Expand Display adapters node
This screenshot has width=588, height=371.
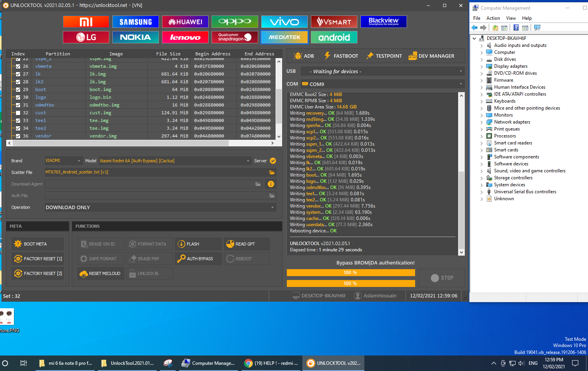(x=482, y=66)
